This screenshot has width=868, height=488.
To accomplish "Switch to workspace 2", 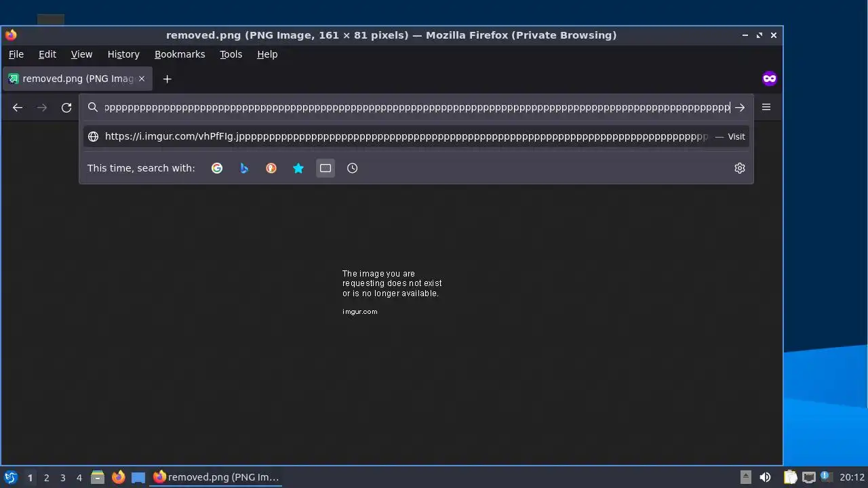I will pyautogui.click(x=46, y=477).
